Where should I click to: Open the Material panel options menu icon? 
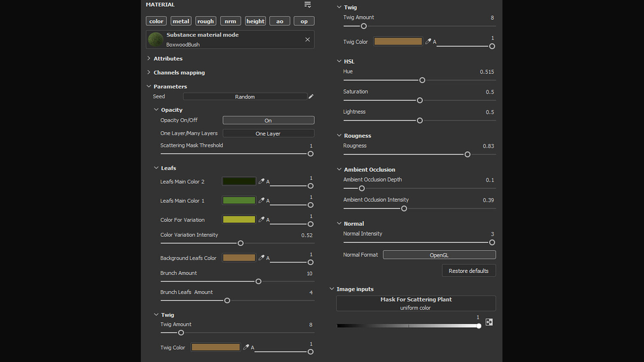click(307, 5)
